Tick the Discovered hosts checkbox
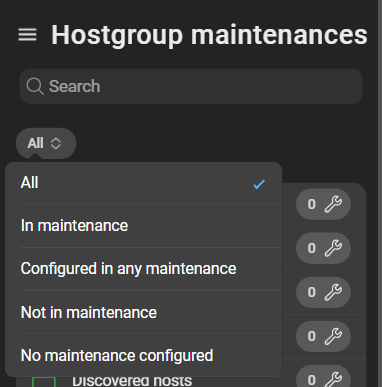The width and height of the screenshot is (382, 387). point(44,382)
